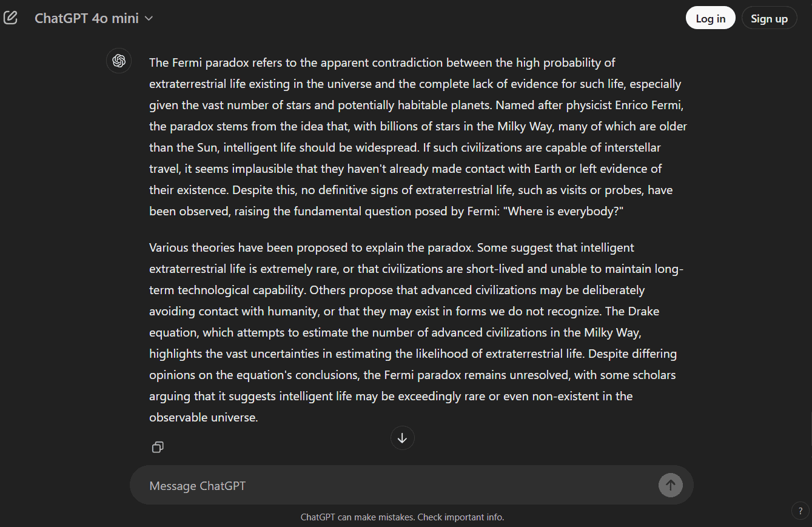The height and width of the screenshot is (527, 812).
Task: Open the ChatGPT 4o mini model selector
Action: [x=87, y=18]
